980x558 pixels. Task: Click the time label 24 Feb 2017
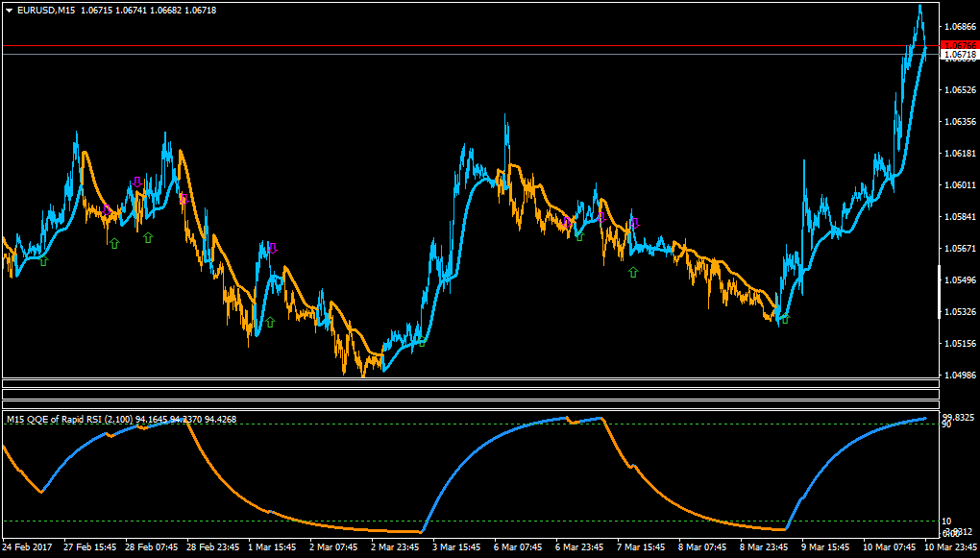[28, 547]
